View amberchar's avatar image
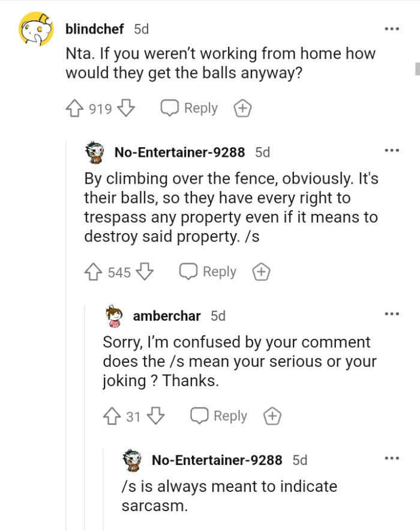Image resolution: width=420 pixels, height=531 pixels. click(114, 315)
